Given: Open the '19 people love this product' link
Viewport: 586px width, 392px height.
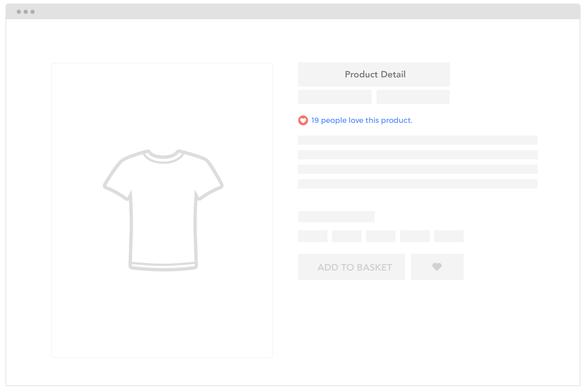Looking at the screenshot, I should (x=362, y=120).
